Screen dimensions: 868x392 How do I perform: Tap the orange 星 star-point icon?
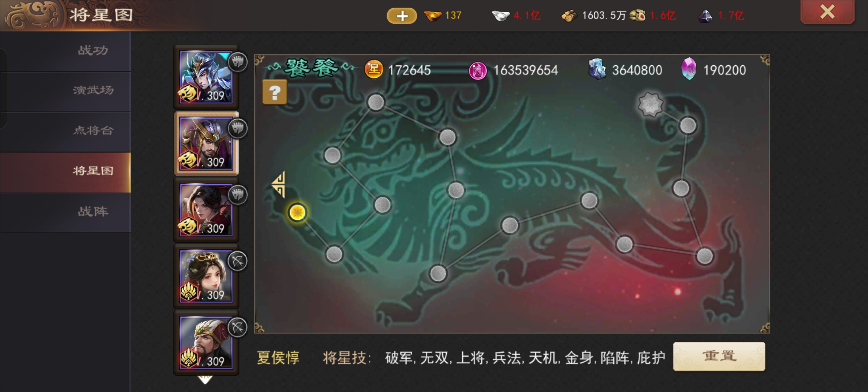pyautogui.click(x=374, y=69)
